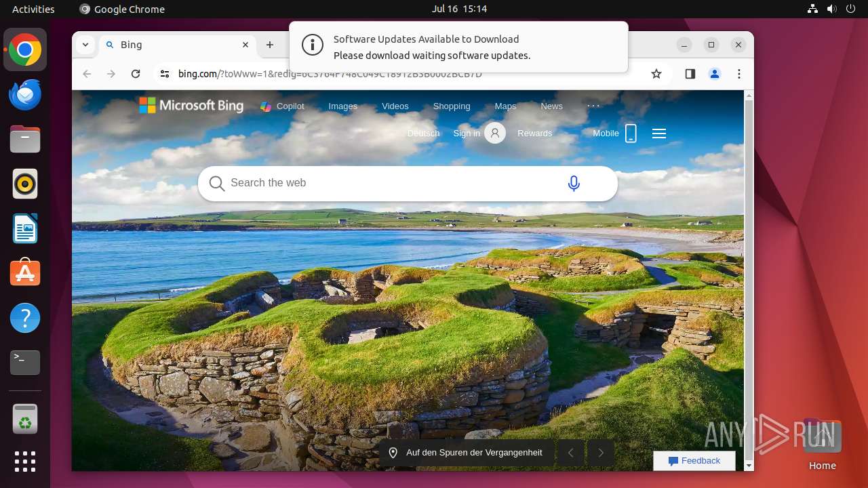
Task: Switch language to Deutsch
Action: pos(424,134)
